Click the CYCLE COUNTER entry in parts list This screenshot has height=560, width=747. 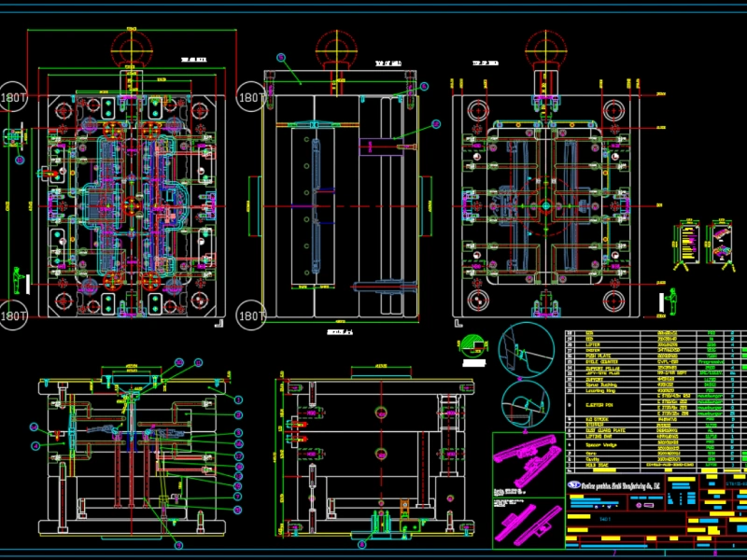click(599, 362)
